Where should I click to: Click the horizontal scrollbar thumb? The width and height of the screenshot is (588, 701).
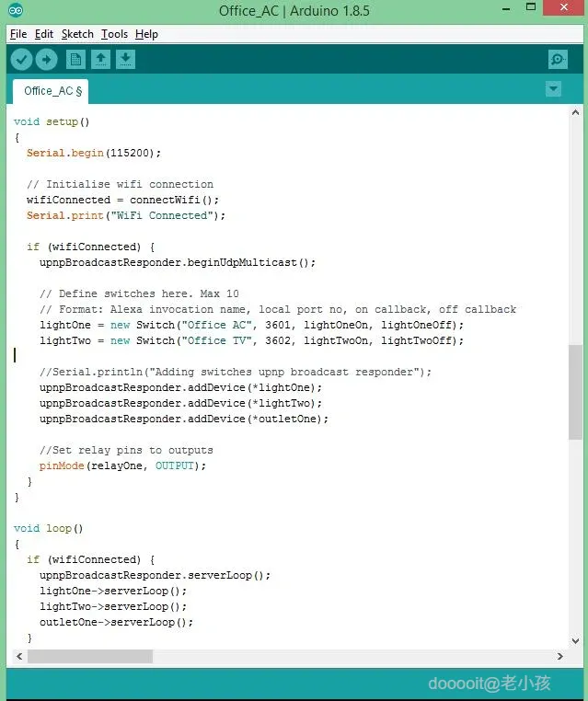click(90, 656)
